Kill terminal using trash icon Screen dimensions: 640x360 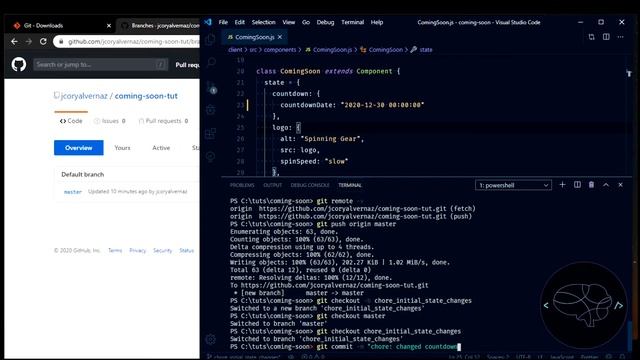[x=591, y=185]
